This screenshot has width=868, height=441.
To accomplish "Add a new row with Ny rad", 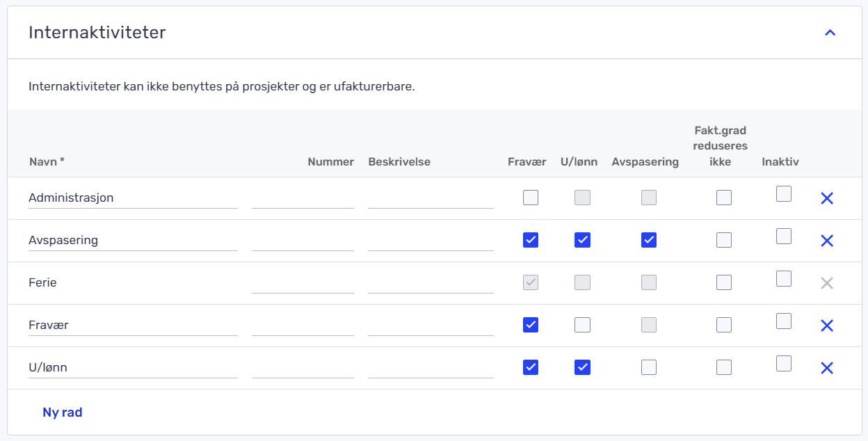I will pos(63,412).
